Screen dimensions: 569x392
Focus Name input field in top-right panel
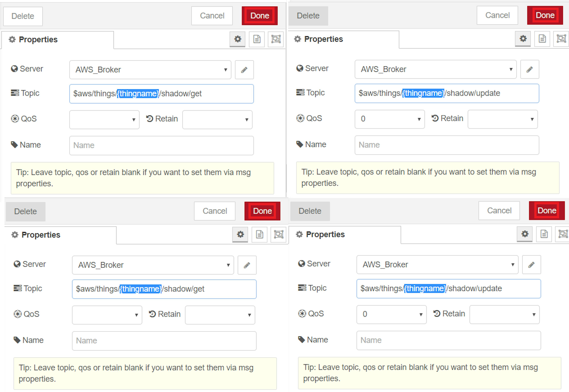(x=447, y=145)
